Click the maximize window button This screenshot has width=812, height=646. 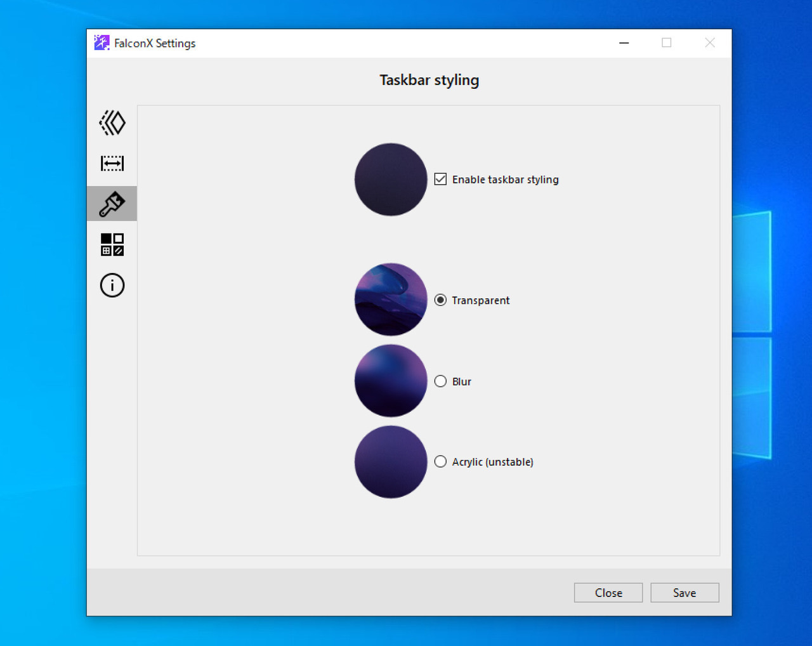pos(667,43)
